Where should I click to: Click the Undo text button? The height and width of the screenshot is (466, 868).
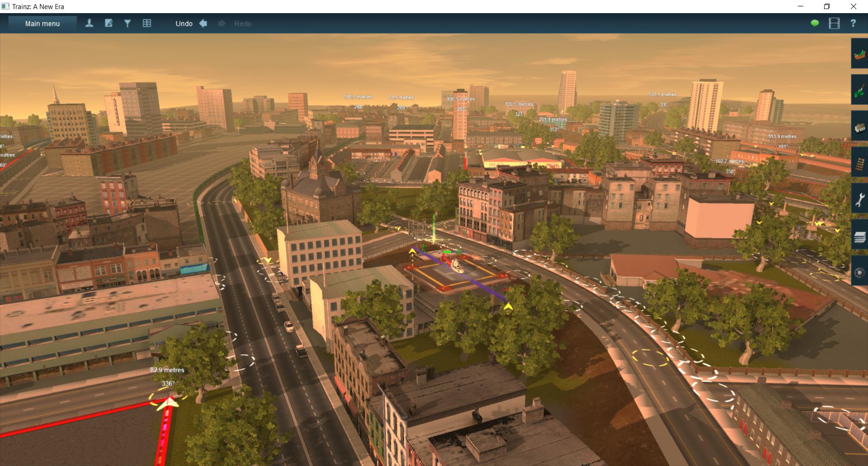184,24
